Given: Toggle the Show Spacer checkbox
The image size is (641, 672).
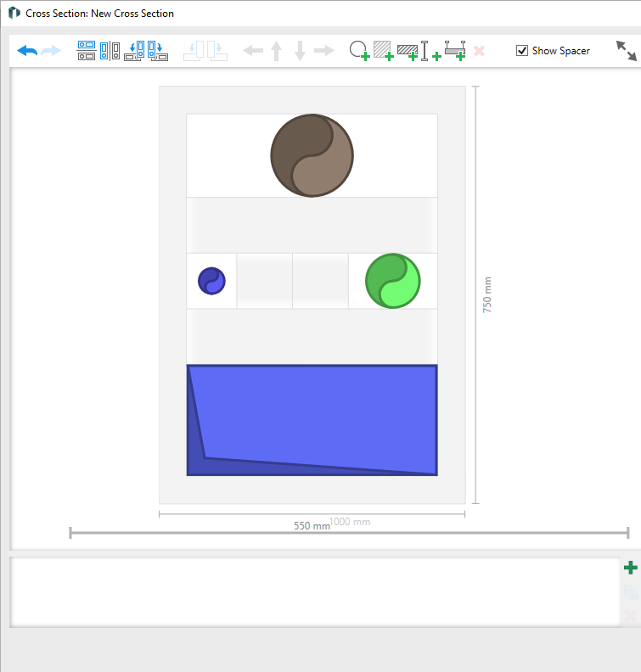Looking at the screenshot, I should pos(522,51).
